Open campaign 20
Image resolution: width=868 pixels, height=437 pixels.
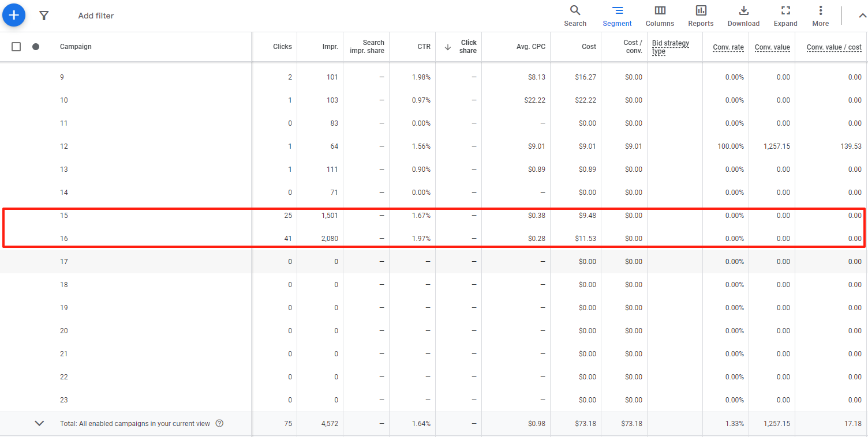[63, 331]
